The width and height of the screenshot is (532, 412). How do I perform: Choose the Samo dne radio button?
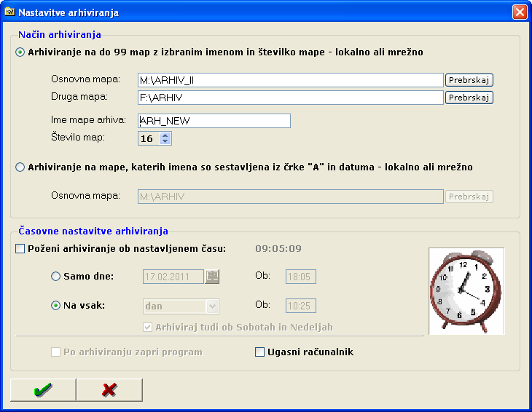tap(56, 277)
